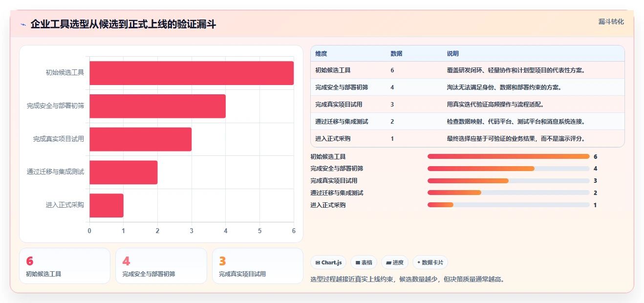Click the chart y-axis label 进入正式采购
Viewport: 644px width, 303px height.
pyautogui.click(x=65, y=205)
